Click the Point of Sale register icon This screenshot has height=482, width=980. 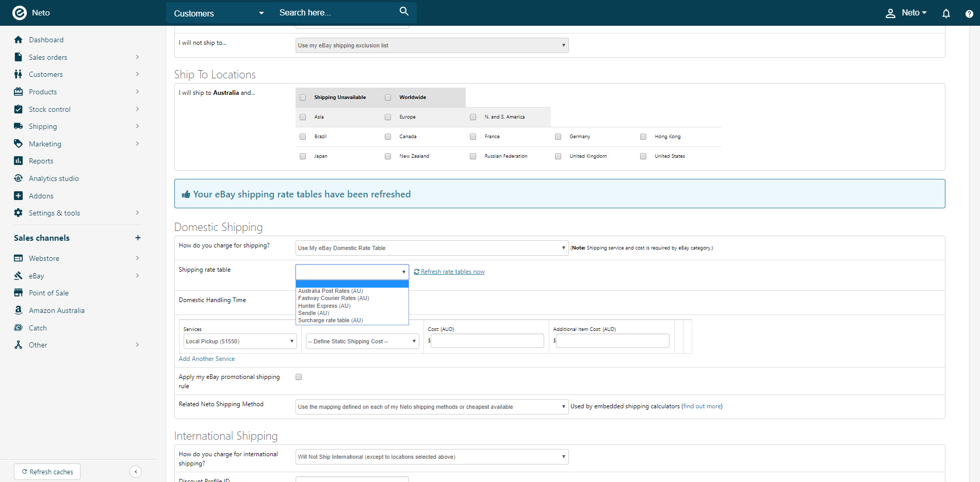pos(19,293)
